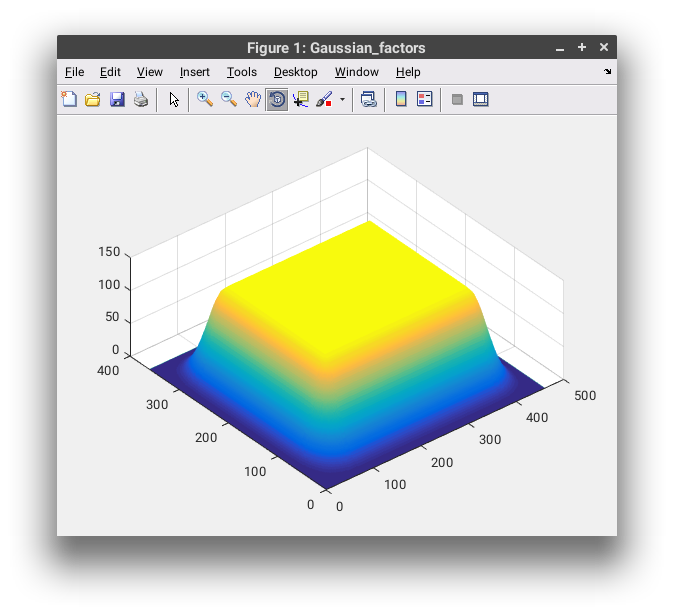Activate the Zoom In magnifier tool
This screenshot has height=615, width=674.
click(x=205, y=99)
